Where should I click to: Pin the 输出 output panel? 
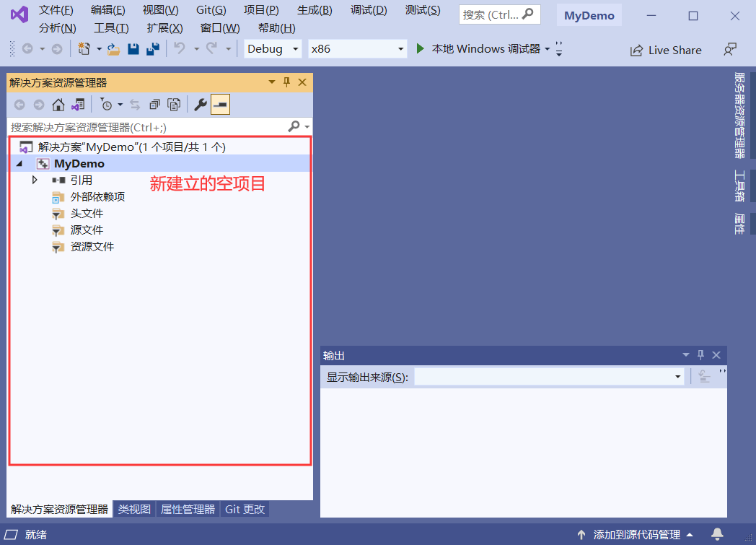click(701, 355)
